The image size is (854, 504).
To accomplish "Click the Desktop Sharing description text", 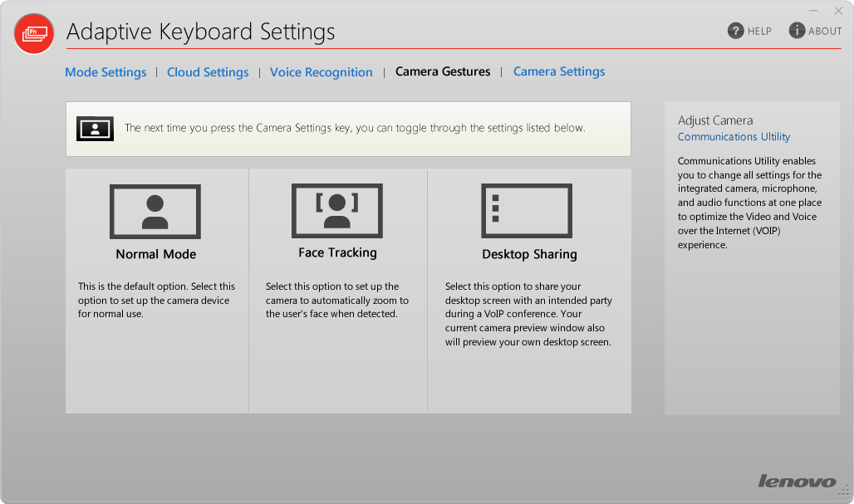I will tap(528, 314).
